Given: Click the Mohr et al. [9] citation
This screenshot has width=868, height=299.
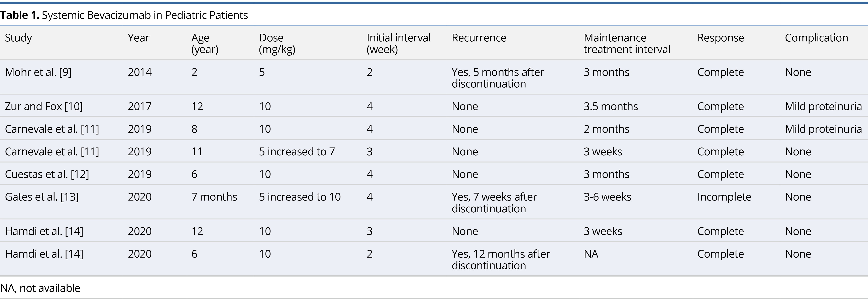Looking at the screenshot, I should tap(38, 72).
